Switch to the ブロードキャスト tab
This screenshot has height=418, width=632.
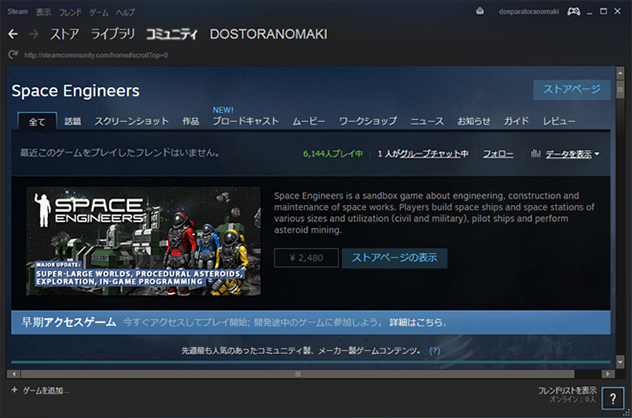245,121
